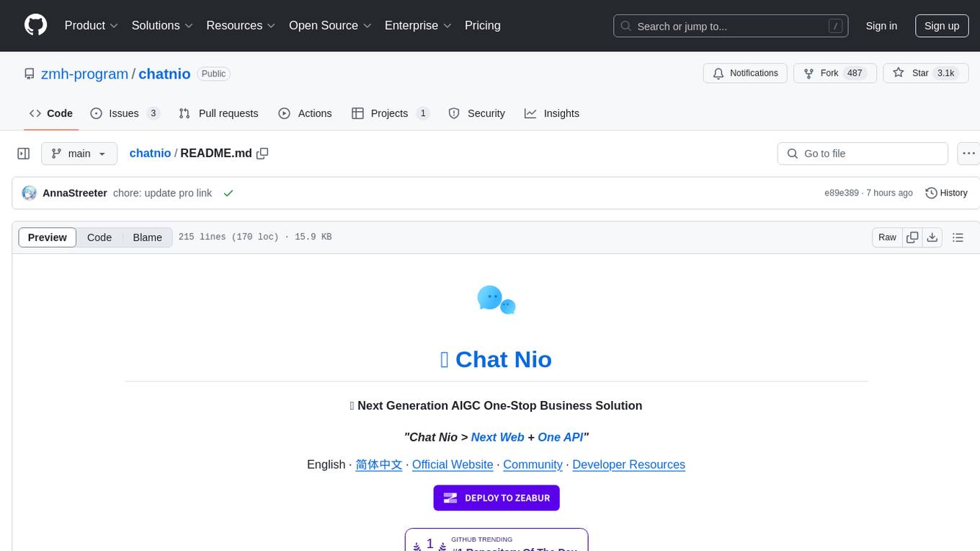Click AnnaStreeter's avatar image
The image size is (980, 551).
click(x=30, y=193)
